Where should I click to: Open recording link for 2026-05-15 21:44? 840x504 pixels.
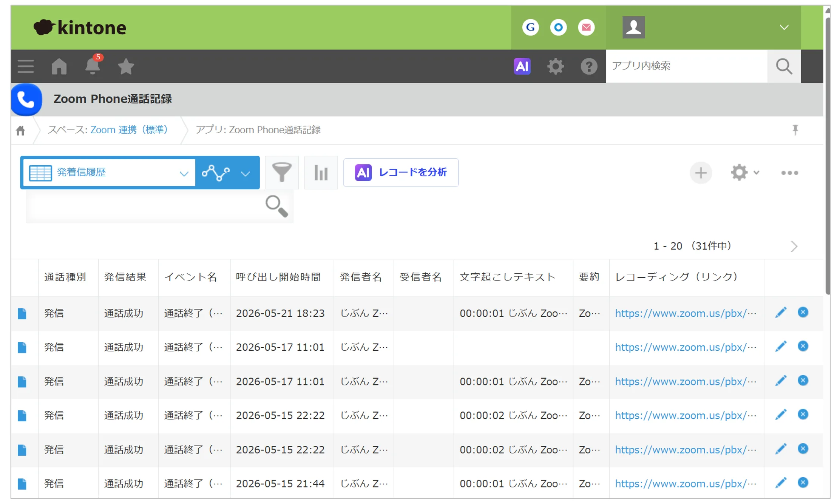point(685,484)
